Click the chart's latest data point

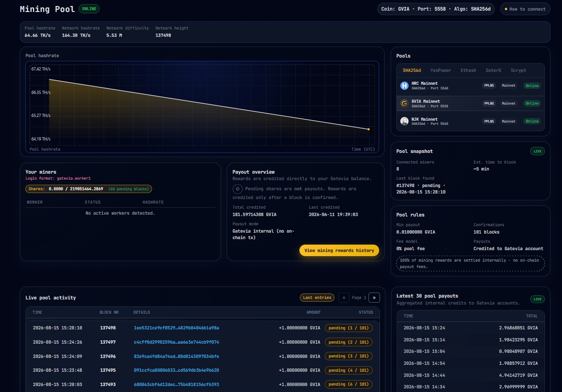coord(369,129)
